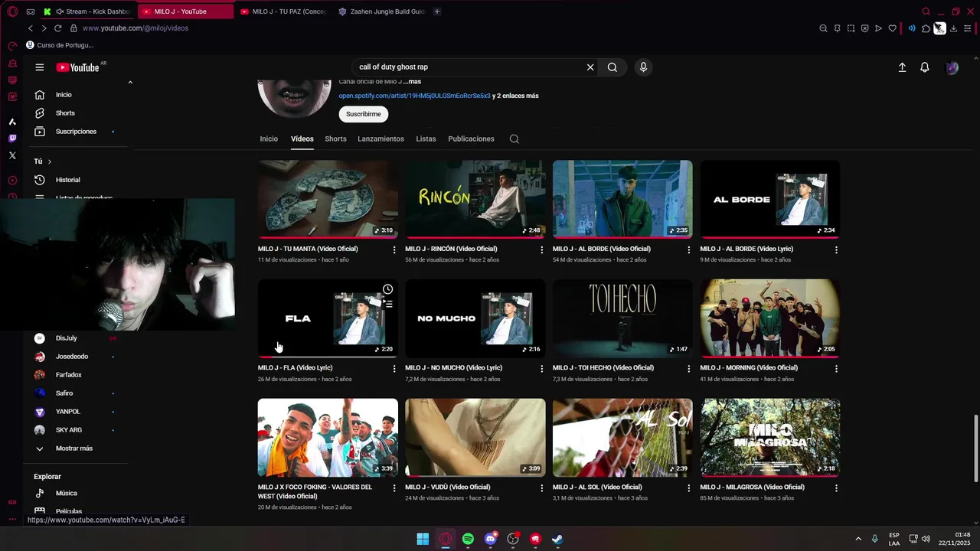Screen dimensions: 980x551
Task: Go forward in browser history
Action: [44, 28]
